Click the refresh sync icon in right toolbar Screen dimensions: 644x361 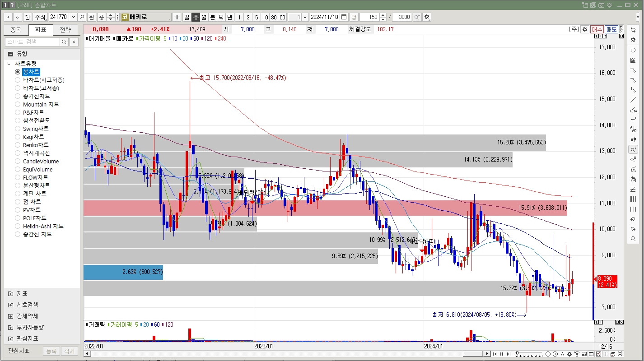633,30
